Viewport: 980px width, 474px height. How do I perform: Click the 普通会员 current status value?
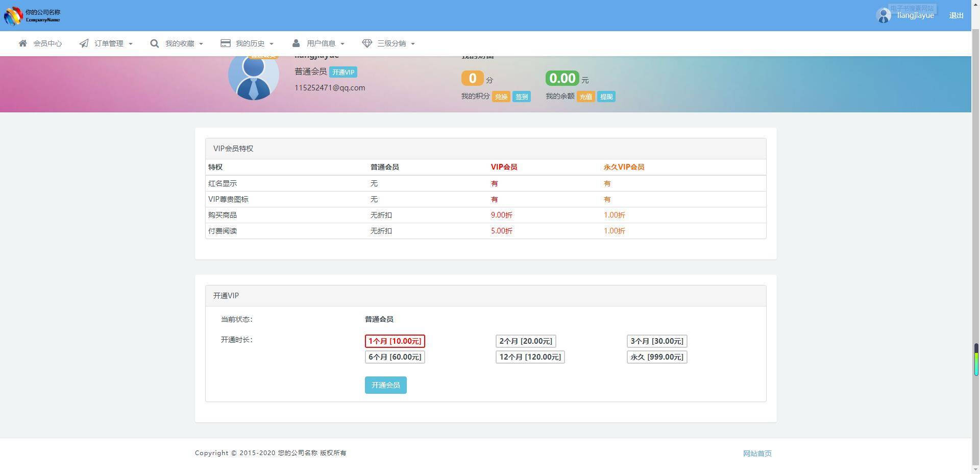click(x=379, y=319)
